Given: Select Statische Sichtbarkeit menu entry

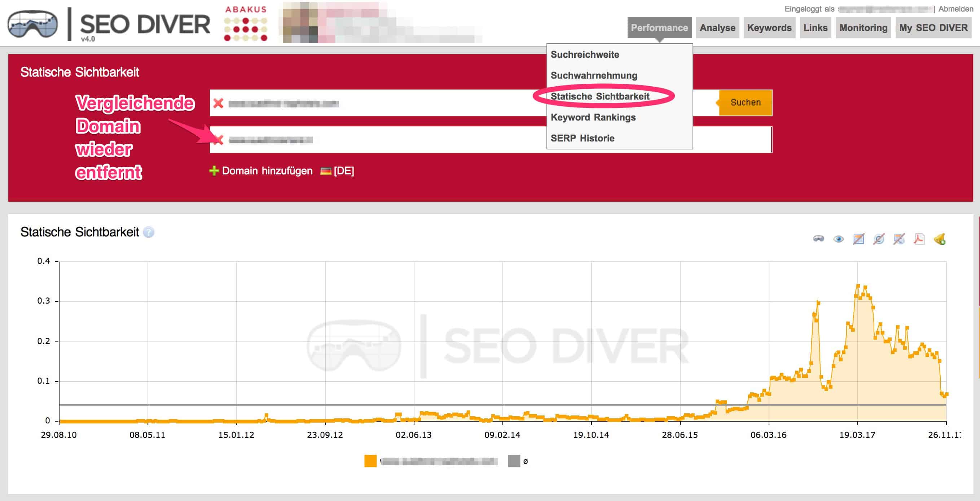Looking at the screenshot, I should point(600,96).
